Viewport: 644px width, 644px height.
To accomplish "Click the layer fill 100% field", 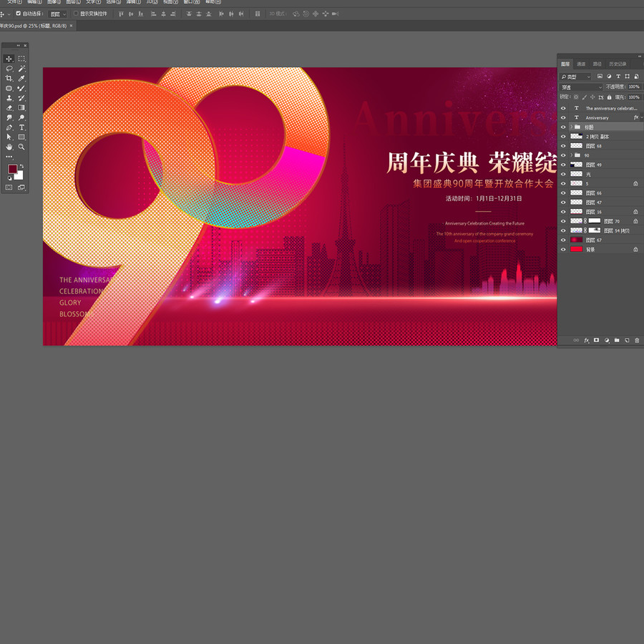I will [x=634, y=97].
